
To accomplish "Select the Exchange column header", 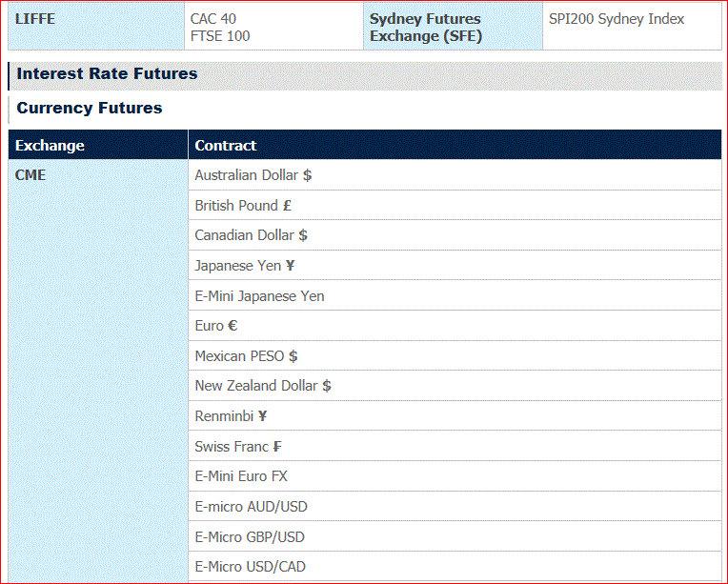I will [x=98, y=146].
